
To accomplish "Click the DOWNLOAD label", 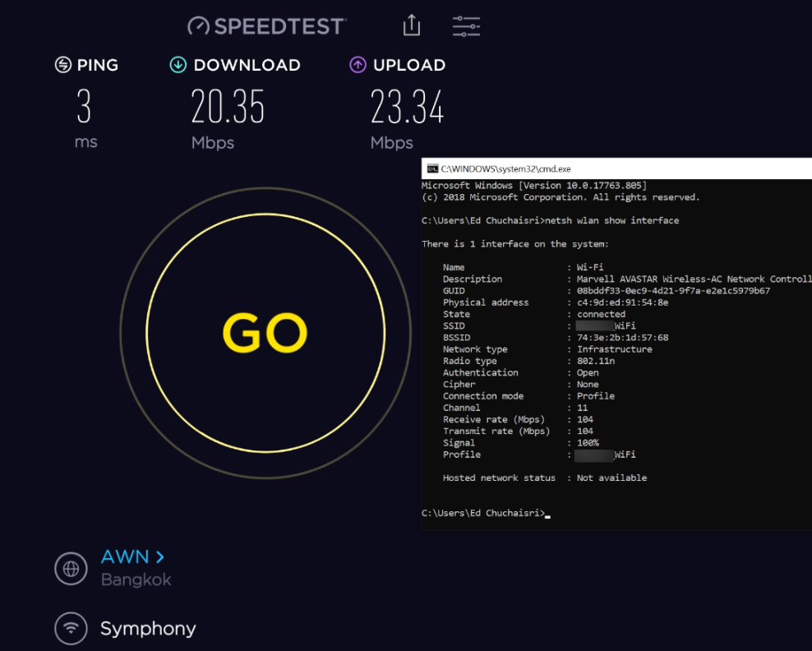I will pyautogui.click(x=247, y=65).
